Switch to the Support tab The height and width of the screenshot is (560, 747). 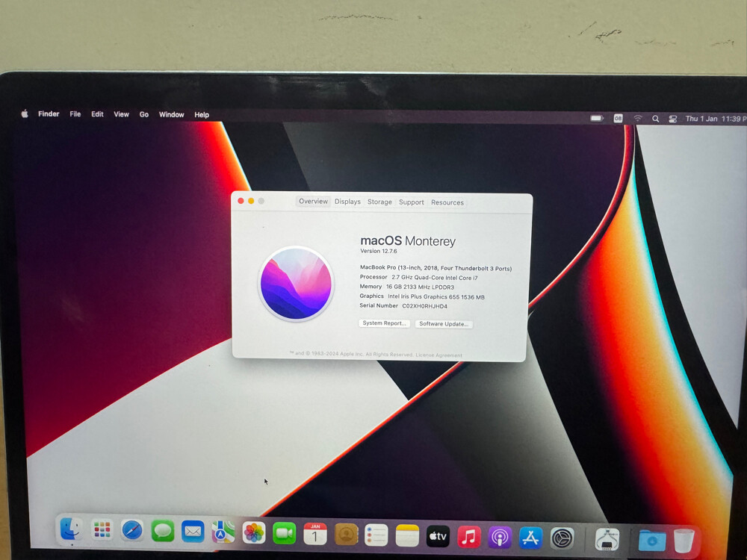411,202
